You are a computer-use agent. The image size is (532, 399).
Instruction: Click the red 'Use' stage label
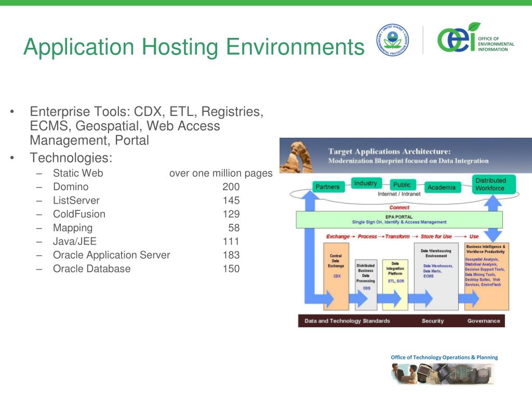pyautogui.click(x=474, y=236)
